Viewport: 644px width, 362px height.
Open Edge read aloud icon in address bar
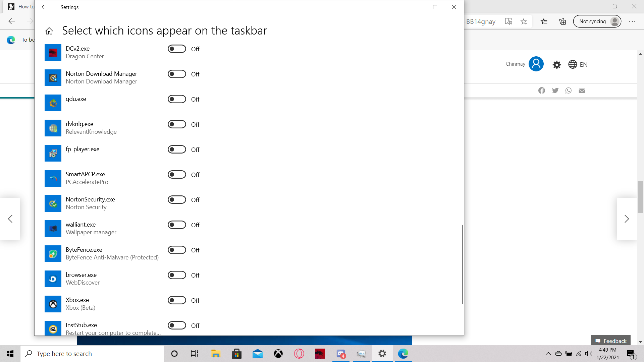[x=508, y=21]
